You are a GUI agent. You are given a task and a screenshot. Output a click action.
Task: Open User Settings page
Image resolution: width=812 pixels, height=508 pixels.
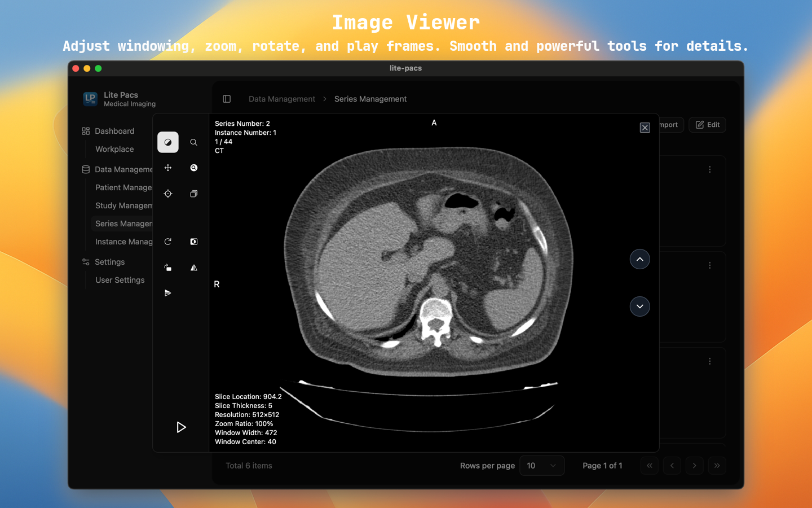point(120,280)
